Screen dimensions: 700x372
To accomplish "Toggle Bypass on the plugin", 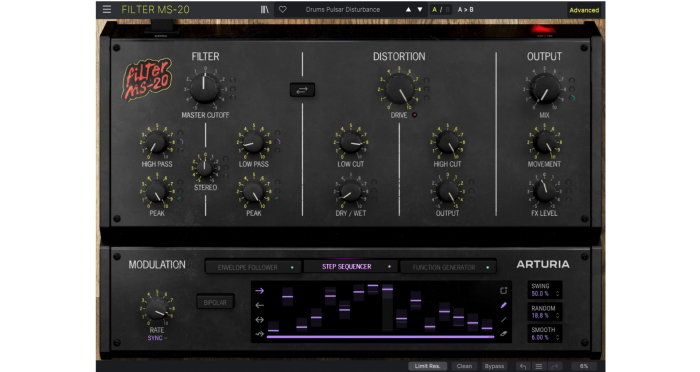I will pos(494,366).
